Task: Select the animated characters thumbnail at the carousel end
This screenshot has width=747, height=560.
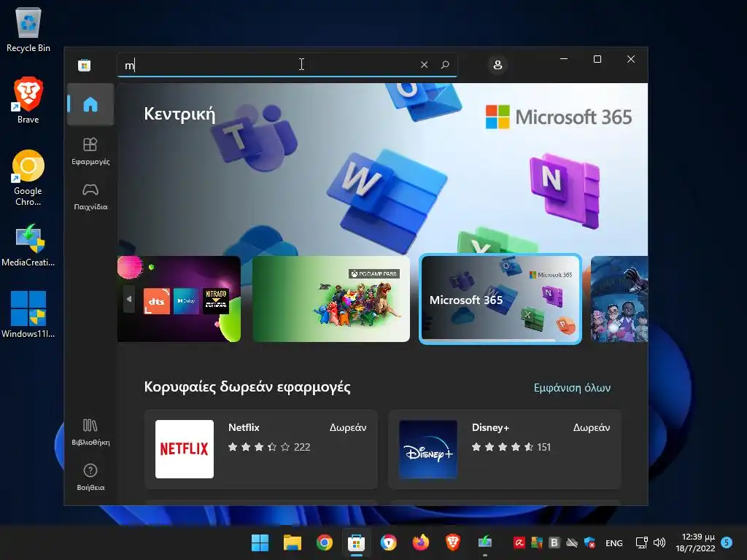Action: pyautogui.click(x=619, y=299)
